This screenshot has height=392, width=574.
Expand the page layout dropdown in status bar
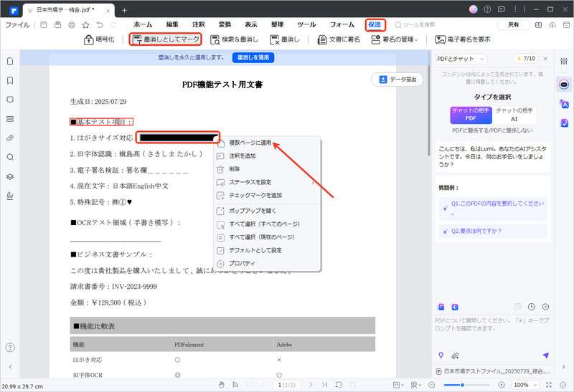[398, 385]
